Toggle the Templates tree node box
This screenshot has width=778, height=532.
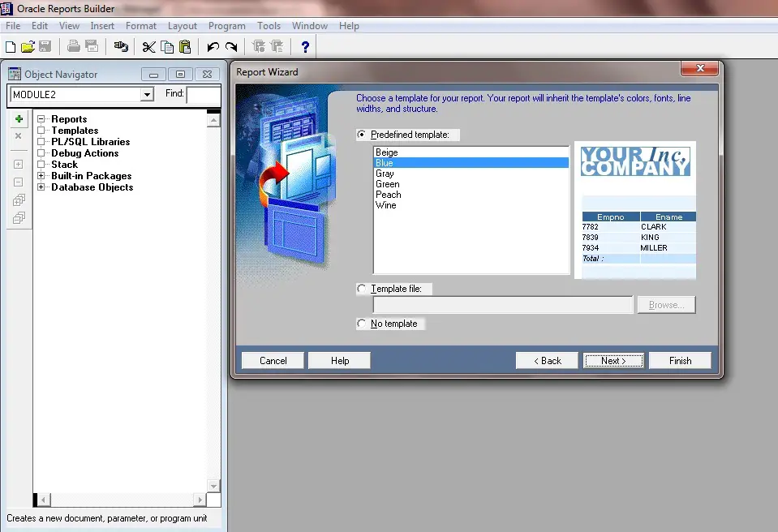(41, 131)
